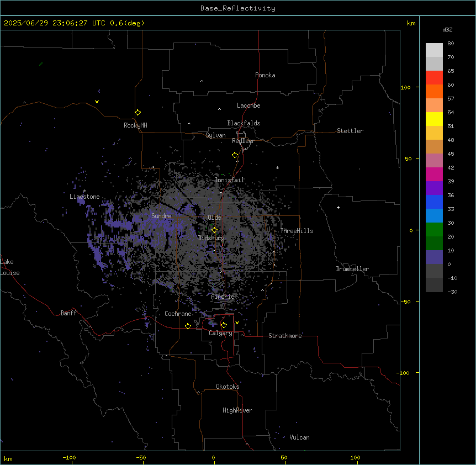
Task: Click the -100 tick on the horizontal axis
Action: 69,457
